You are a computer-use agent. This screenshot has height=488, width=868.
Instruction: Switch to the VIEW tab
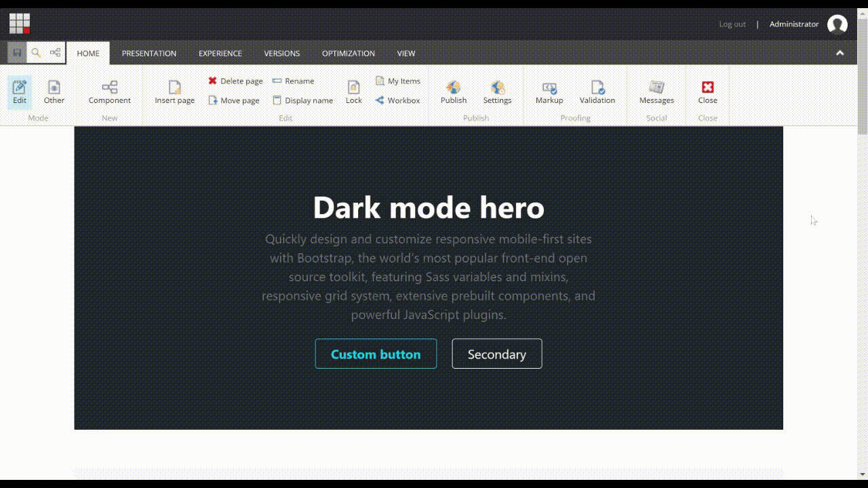406,53
